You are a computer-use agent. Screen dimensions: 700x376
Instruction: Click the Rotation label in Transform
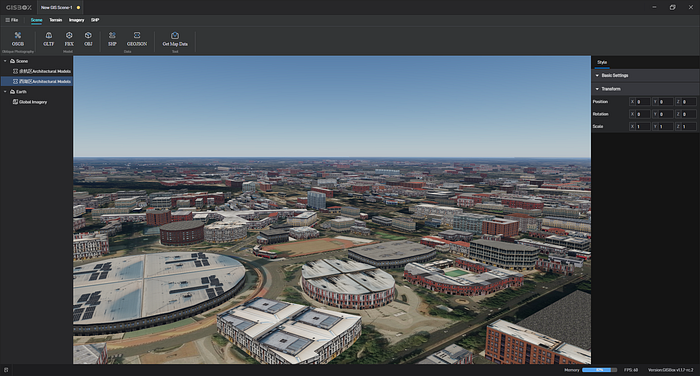[x=600, y=114]
